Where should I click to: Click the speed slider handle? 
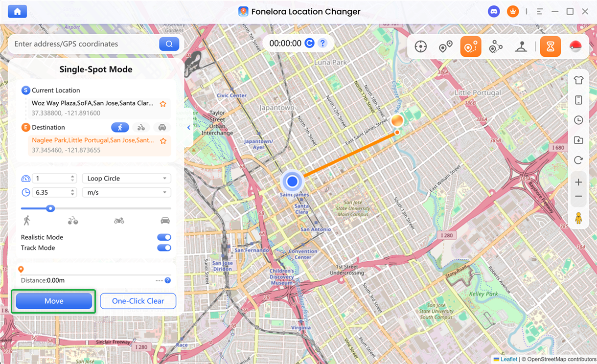coord(50,208)
